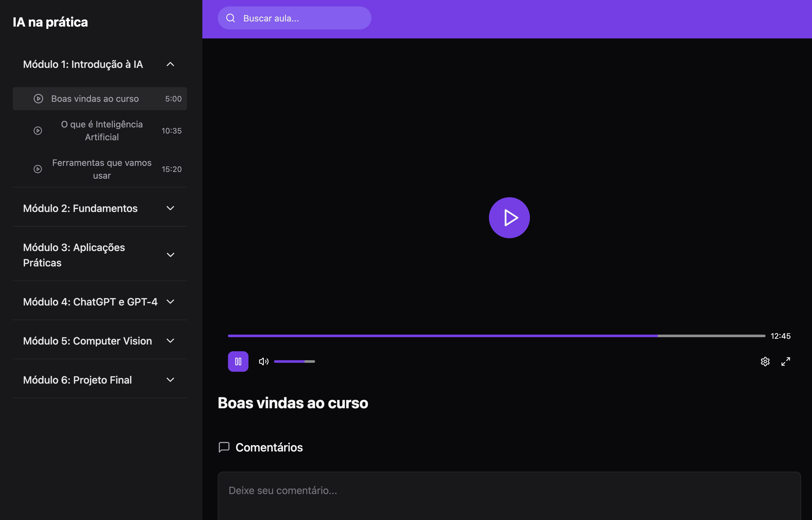
Task: Enter fullscreen mode with the expand icon
Action: 786,361
